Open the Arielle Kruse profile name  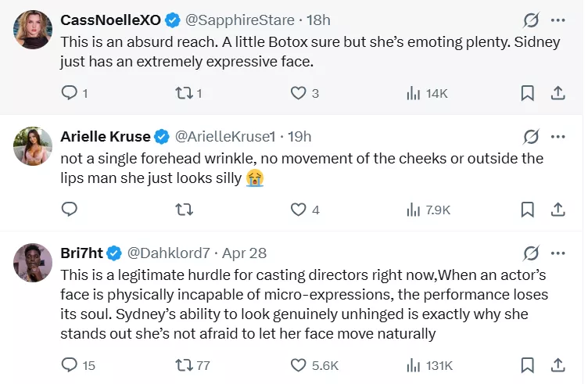106,137
